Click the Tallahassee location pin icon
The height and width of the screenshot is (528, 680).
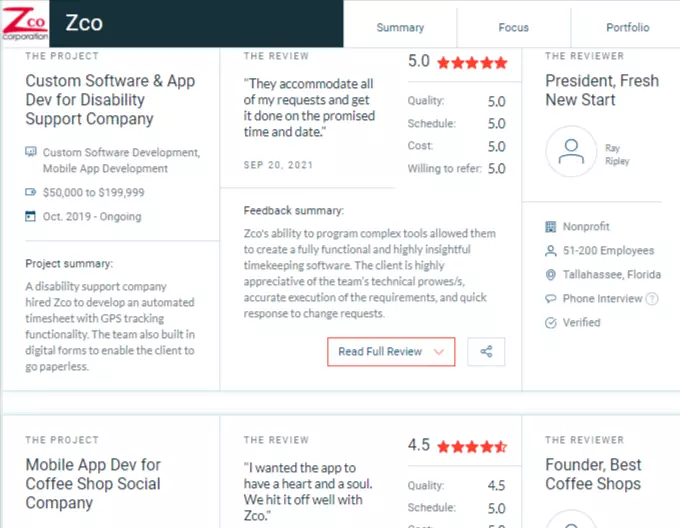pyautogui.click(x=551, y=275)
